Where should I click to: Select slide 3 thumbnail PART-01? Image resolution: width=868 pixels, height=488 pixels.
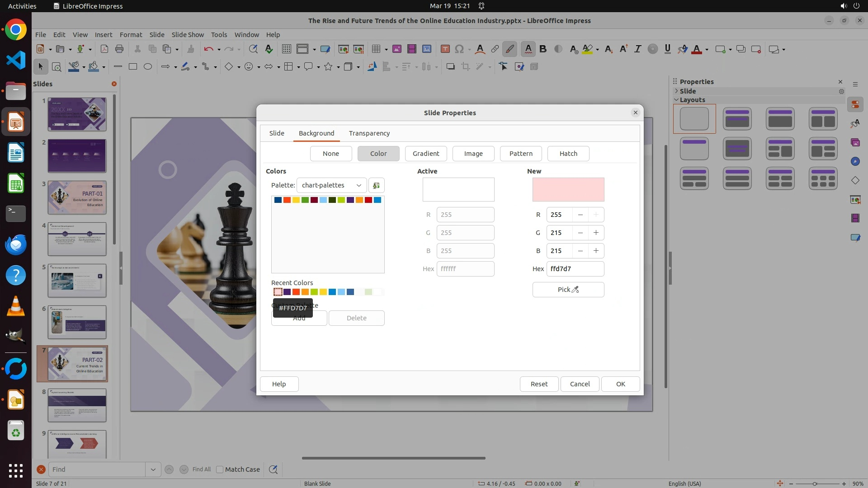click(x=77, y=197)
